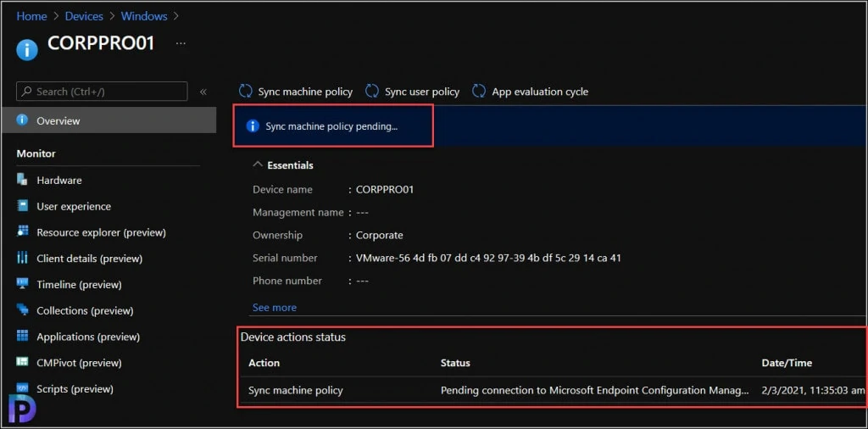Click the Monitor section heading
The image size is (868, 429).
[36, 153]
